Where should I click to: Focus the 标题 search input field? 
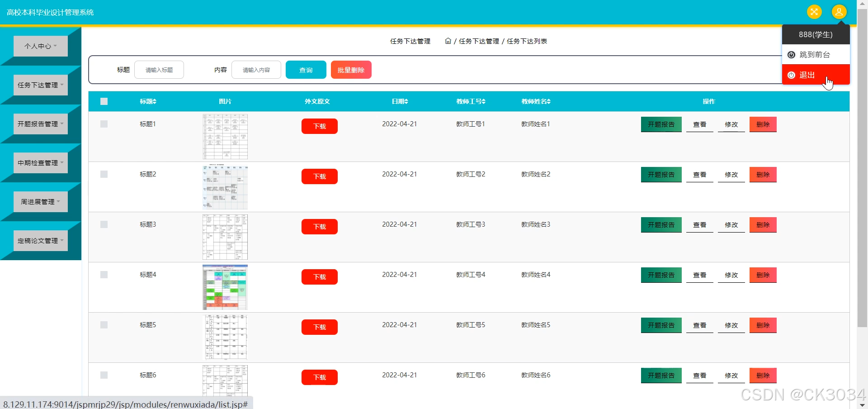[159, 70]
